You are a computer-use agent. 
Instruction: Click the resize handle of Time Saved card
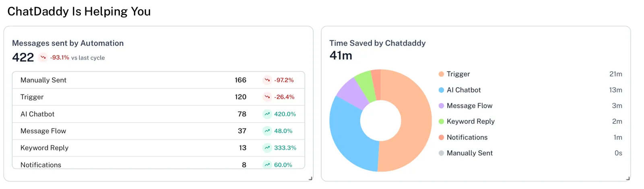628,178
